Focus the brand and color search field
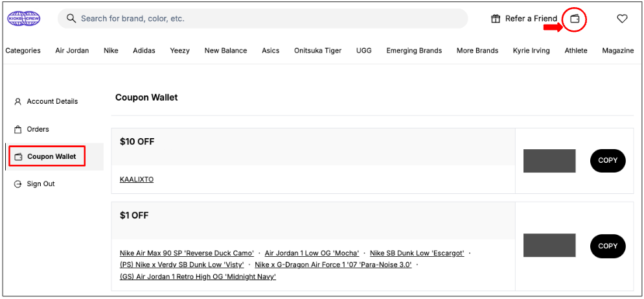Viewport: 644px width, 299px height. [x=262, y=19]
